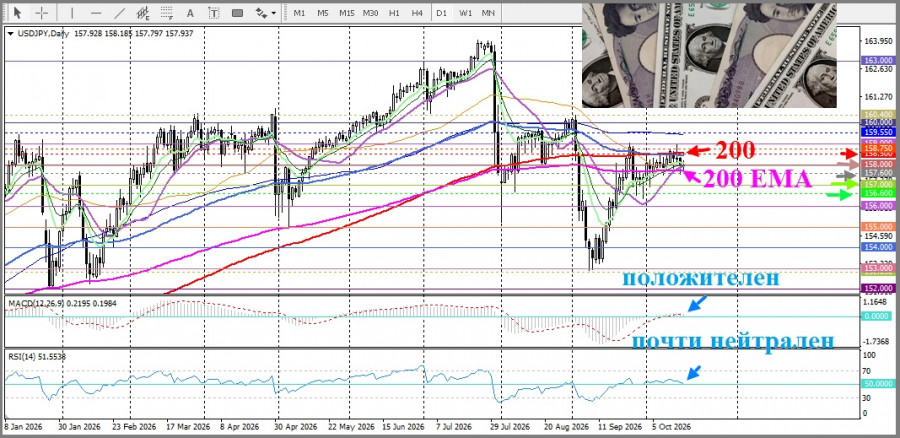Click the 7 Jul 2026 date label
The height and width of the screenshot is (438, 900).
(455, 428)
